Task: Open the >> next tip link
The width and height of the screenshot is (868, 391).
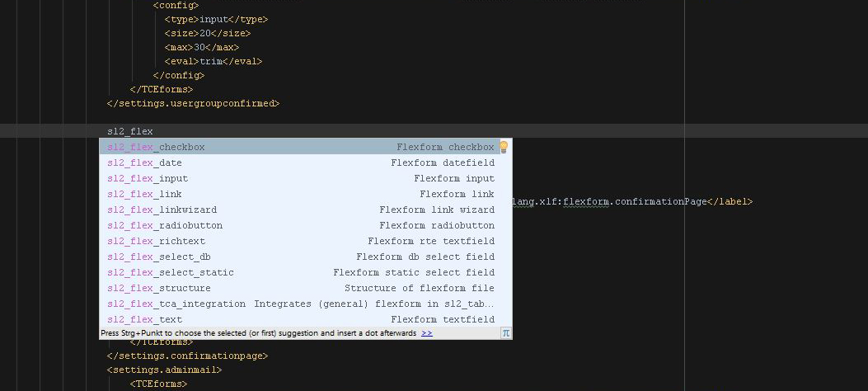Action: 427,333
